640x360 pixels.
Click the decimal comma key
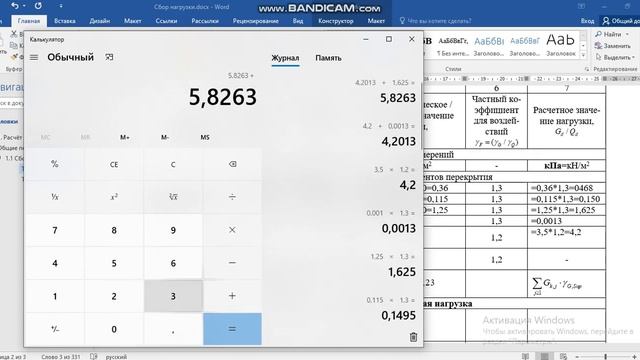[173, 329]
